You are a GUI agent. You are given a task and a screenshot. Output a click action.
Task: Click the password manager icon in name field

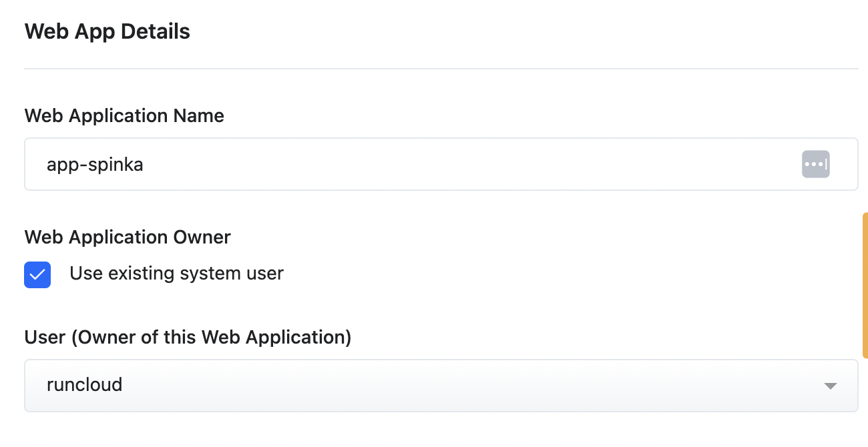tap(815, 164)
